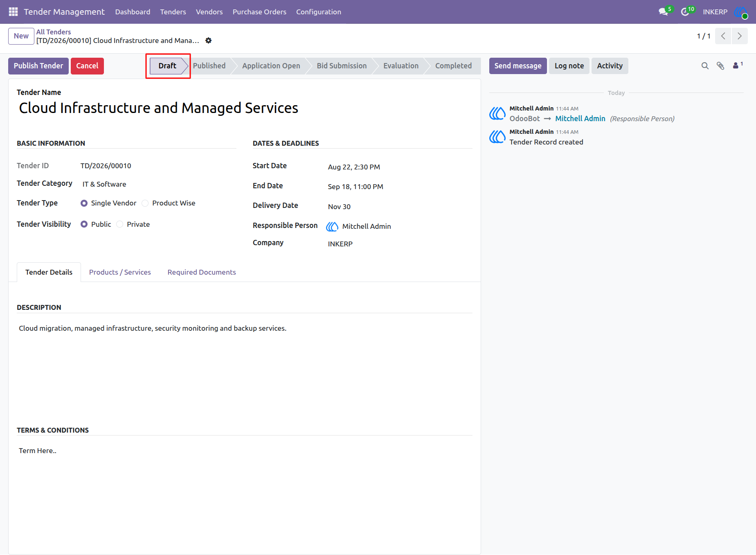
Task: Click Send message button
Action: click(518, 66)
